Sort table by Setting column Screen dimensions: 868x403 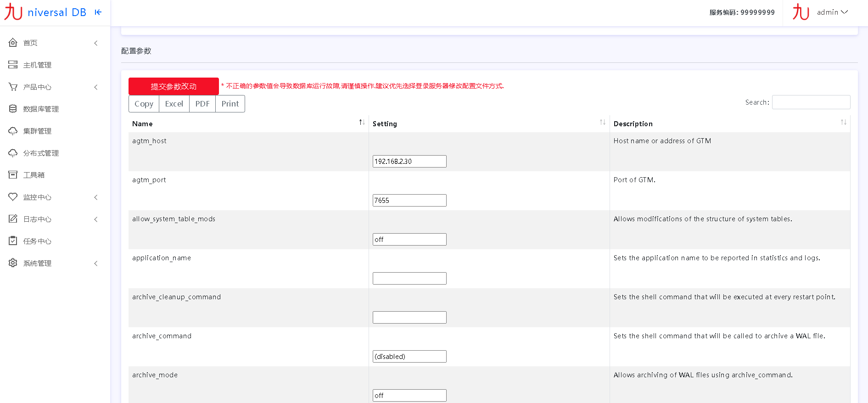click(x=602, y=123)
